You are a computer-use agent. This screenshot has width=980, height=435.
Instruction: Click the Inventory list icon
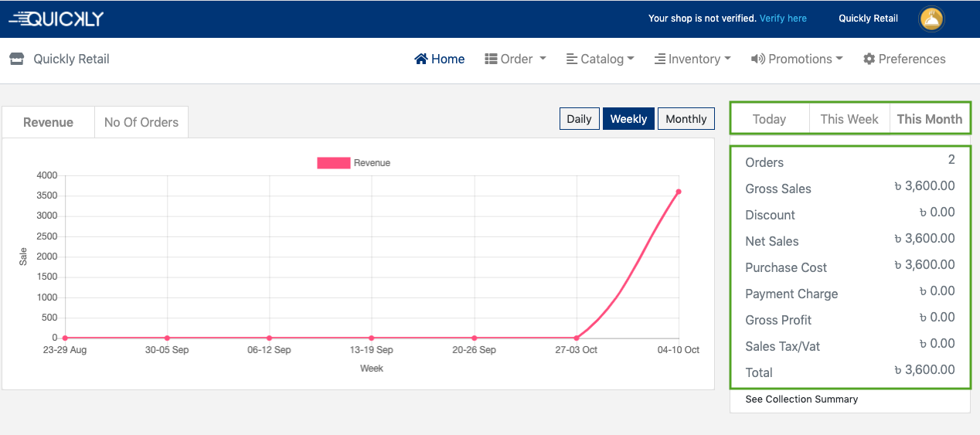click(x=660, y=59)
